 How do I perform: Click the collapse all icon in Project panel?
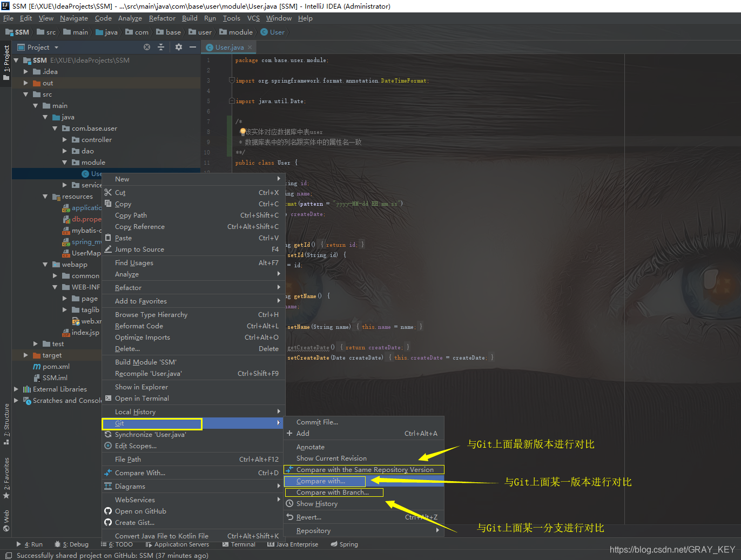161,47
